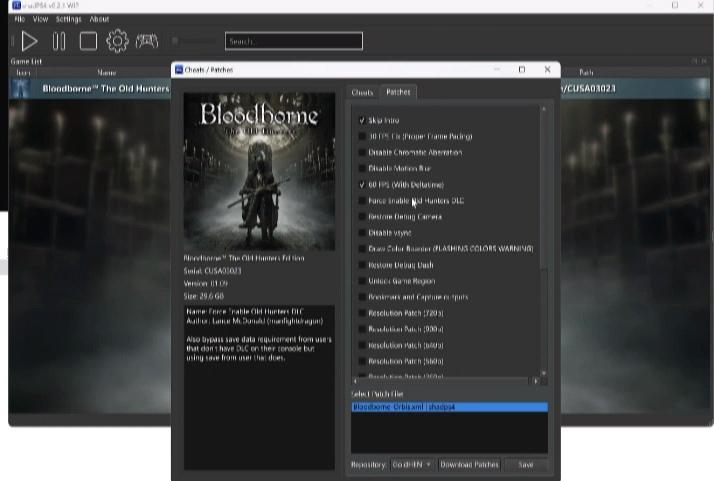Screen dimensions: 714x481
Task: Click the game list Search field
Action: (x=294, y=41)
